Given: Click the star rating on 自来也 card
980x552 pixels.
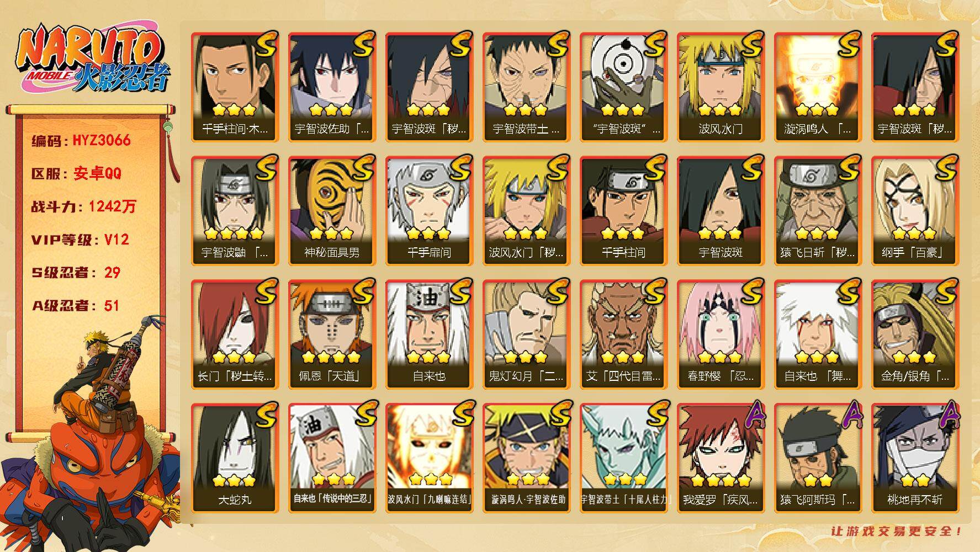Looking at the screenshot, I should 429,357.
